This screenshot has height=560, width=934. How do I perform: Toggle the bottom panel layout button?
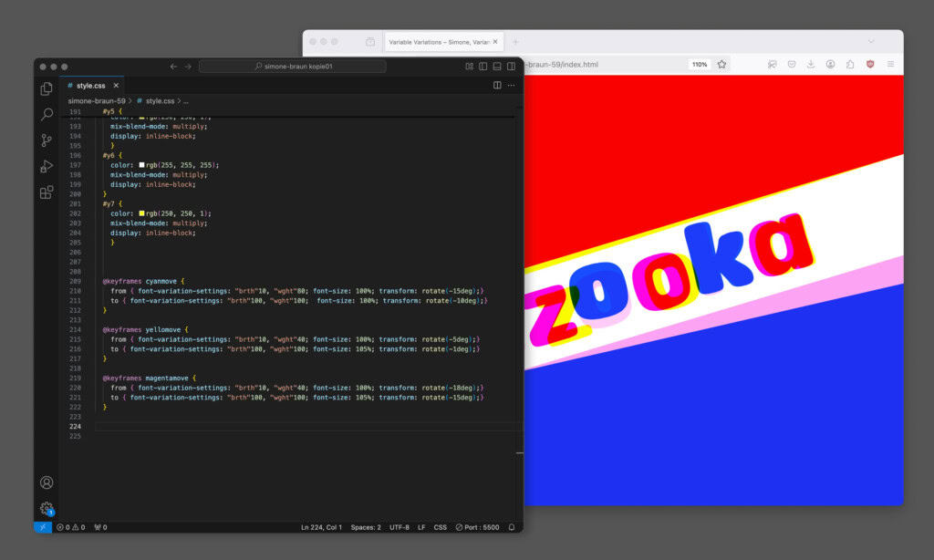click(x=497, y=67)
